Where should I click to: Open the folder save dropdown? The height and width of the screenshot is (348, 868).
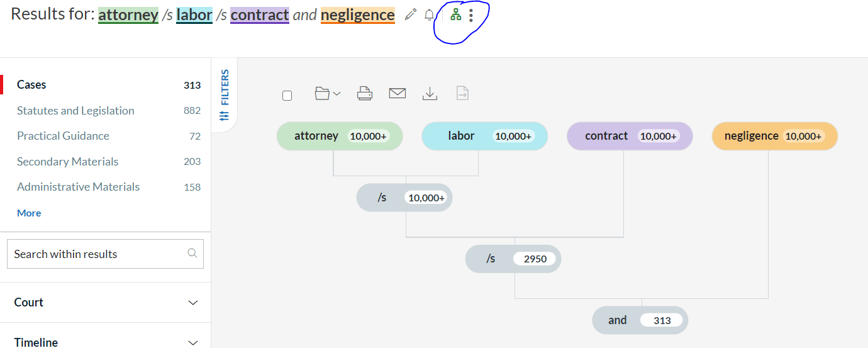(x=327, y=94)
